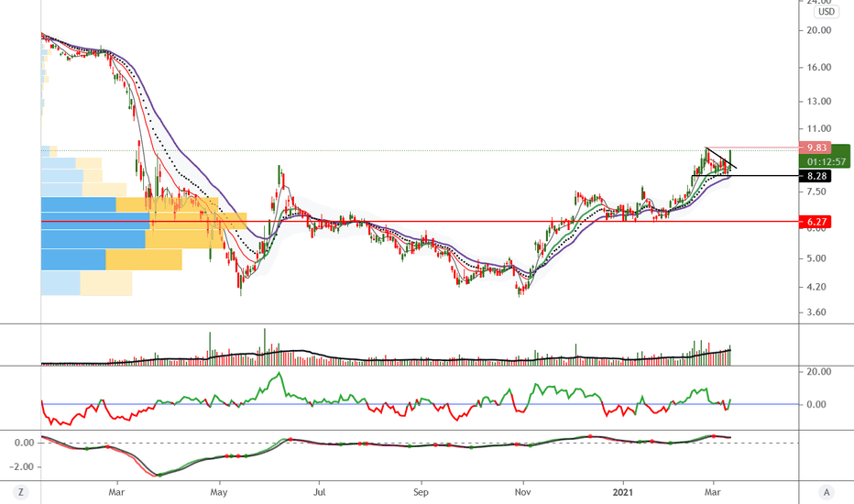This screenshot has width=854, height=504.
Task: Click the 7.50 price axis label
Action: pyautogui.click(x=816, y=192)
